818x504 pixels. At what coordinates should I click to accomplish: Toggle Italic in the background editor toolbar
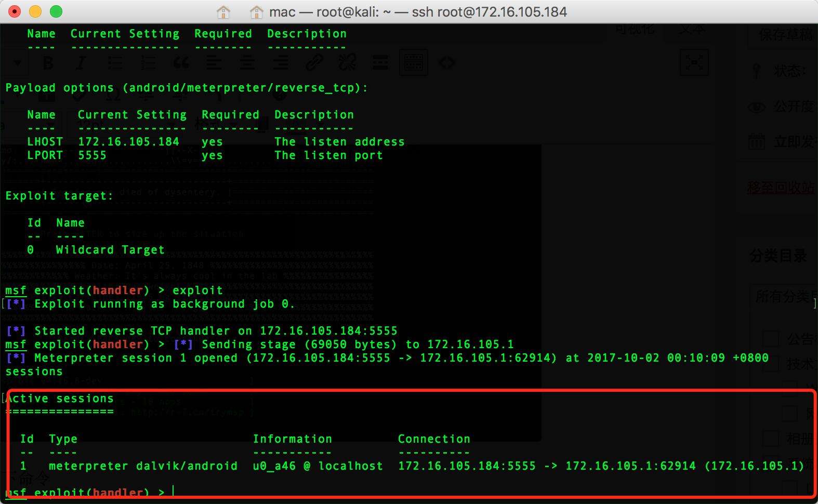pyautogui.click(x=81, y=63)
